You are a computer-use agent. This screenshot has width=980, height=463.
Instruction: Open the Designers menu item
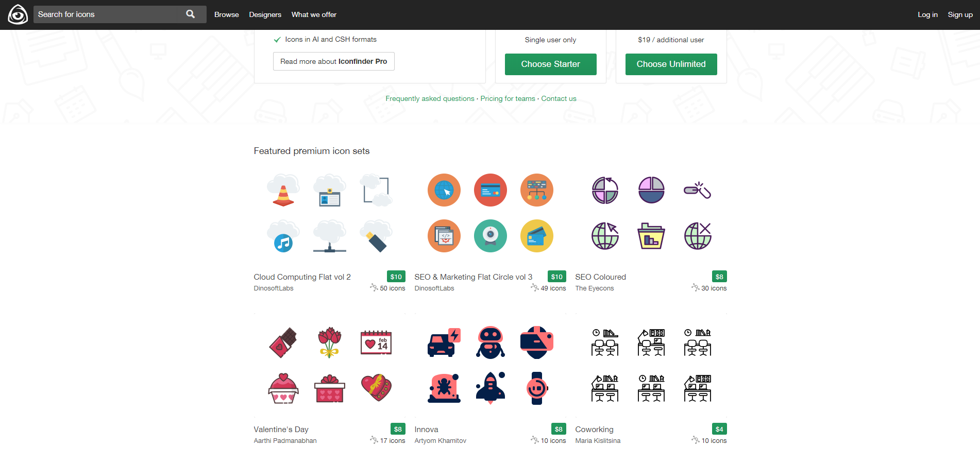pos(265,14)
